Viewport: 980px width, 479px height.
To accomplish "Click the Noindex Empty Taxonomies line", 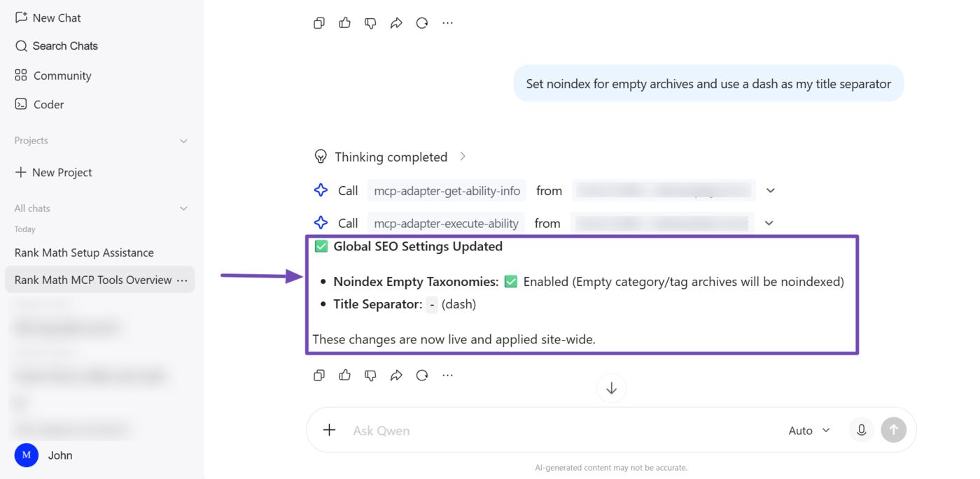I will (589, 282).
